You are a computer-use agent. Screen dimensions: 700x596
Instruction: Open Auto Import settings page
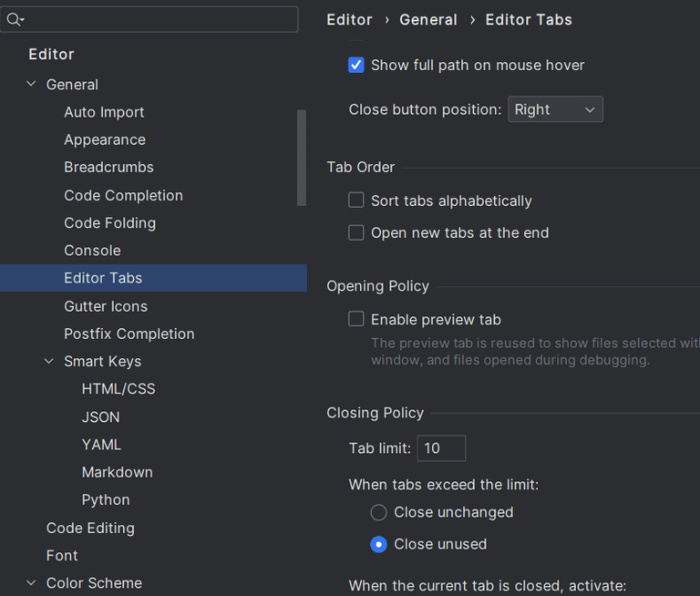pos(104,112)
